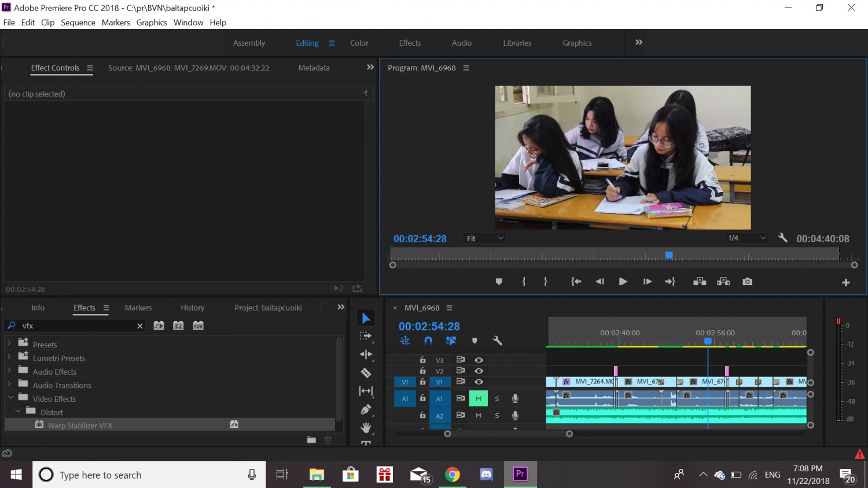
Task: Play the sequence in Program monitor
Action: [x=623, y=282]
